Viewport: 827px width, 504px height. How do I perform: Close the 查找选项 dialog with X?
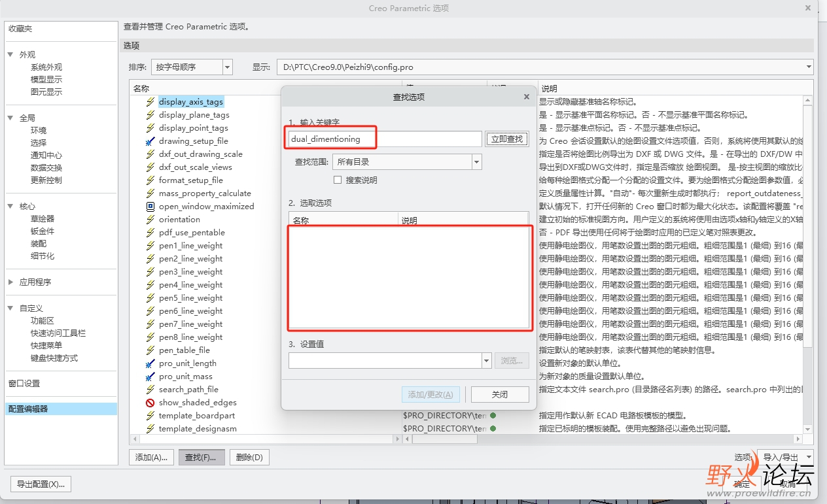point(527,97)
